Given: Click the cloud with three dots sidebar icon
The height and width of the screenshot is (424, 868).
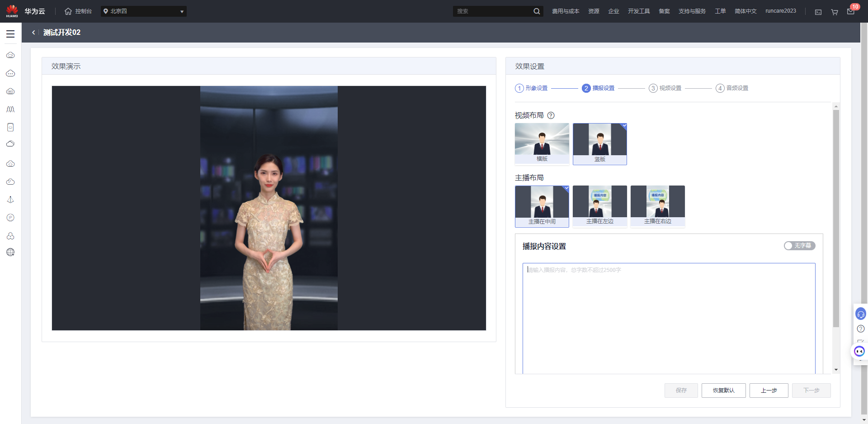Looking at the screenshot, I should (10, 73).
